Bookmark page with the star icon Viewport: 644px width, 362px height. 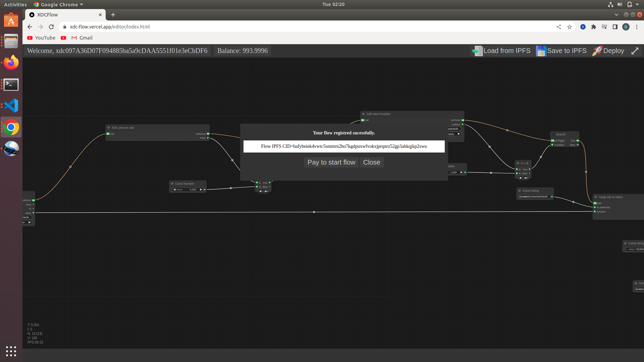570,27
